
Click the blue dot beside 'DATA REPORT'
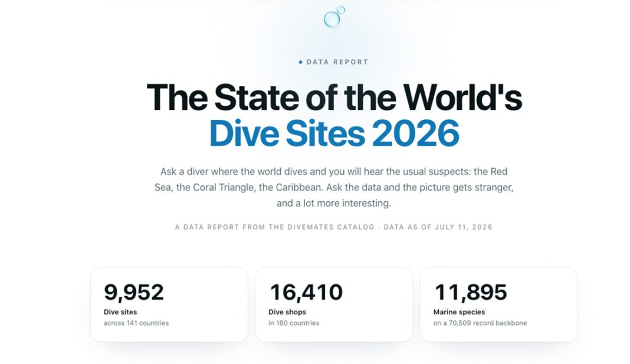click(x=300, y=62)
